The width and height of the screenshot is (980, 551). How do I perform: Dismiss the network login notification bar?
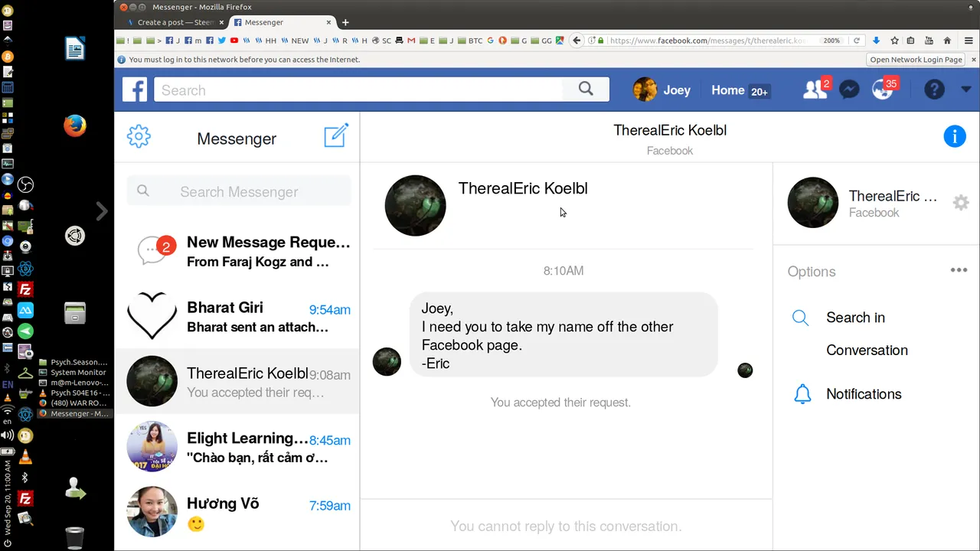pos(973,60)
